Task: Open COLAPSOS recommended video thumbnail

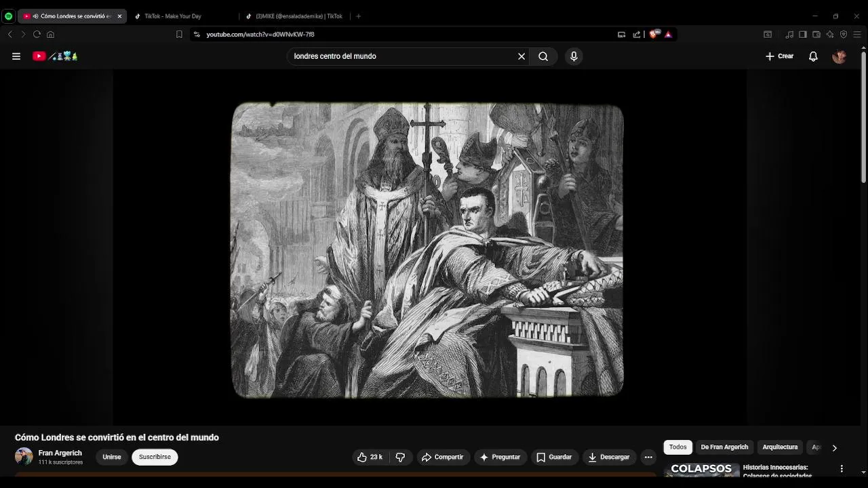Action: (x=701, y=470)
